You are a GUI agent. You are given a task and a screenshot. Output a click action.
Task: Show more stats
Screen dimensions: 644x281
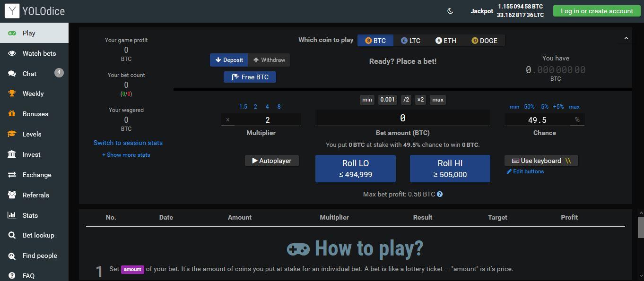point(126,155)
